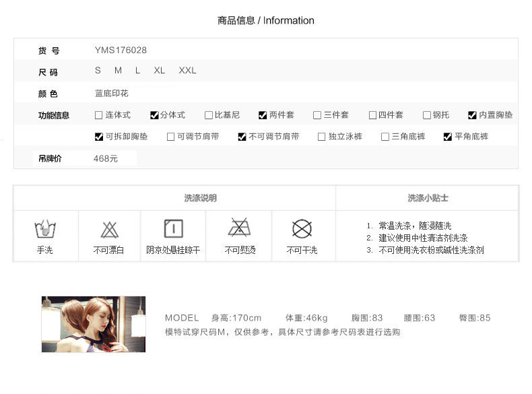Click the 功能信息 row label

tap(54, 115)
